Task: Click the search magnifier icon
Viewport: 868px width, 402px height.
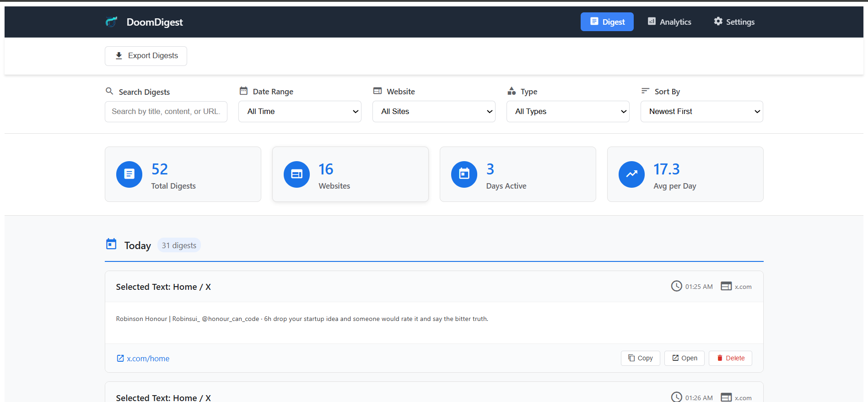Action: [x=109, y=91]
